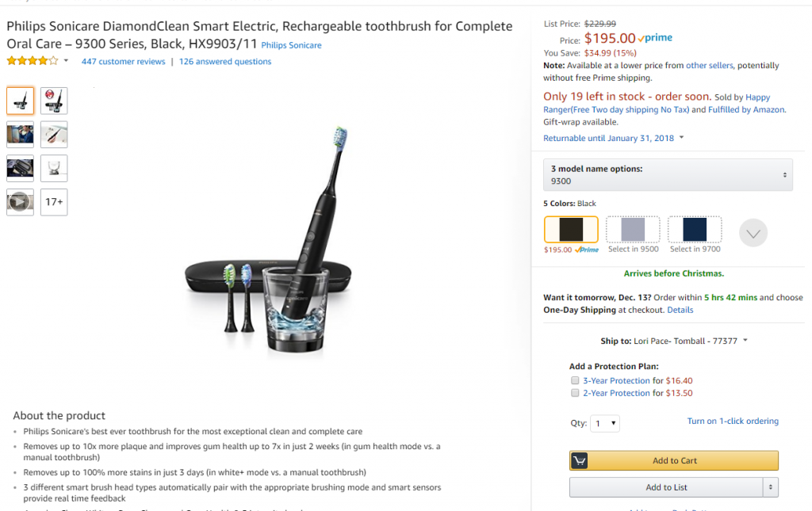Select the travel case thumbnail

[20, 168]
